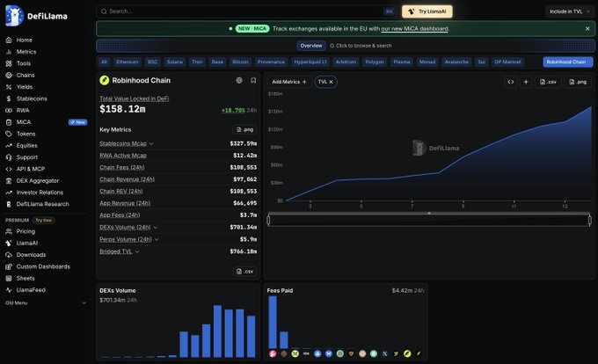Click the LlamaFeed pulse icon
This screenshot has width=598, height=364.
click(x=9, y=290)
